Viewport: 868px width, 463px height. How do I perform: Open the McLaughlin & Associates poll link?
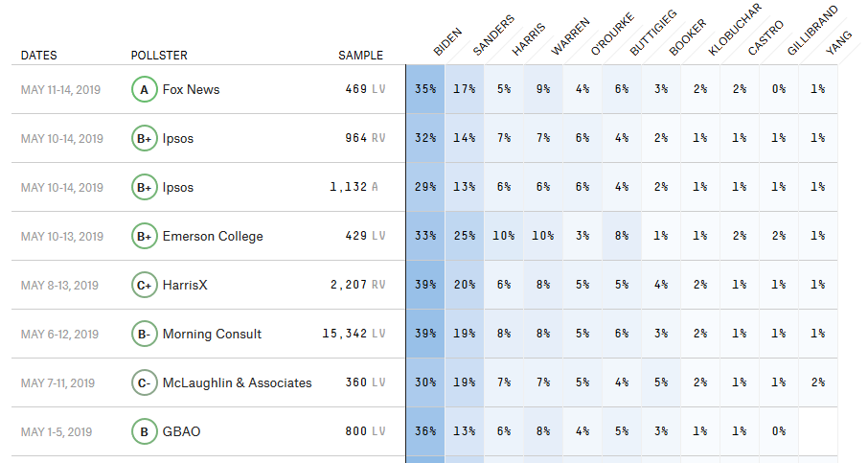(x=237, y=383)
